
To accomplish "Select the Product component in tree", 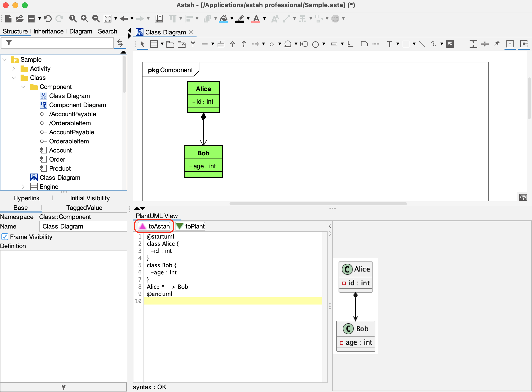I will [60, 169].
